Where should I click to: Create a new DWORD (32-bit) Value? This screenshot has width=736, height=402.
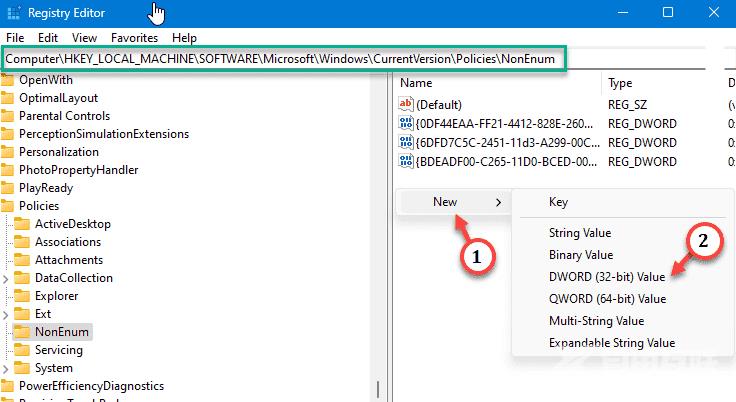(607, 277)
